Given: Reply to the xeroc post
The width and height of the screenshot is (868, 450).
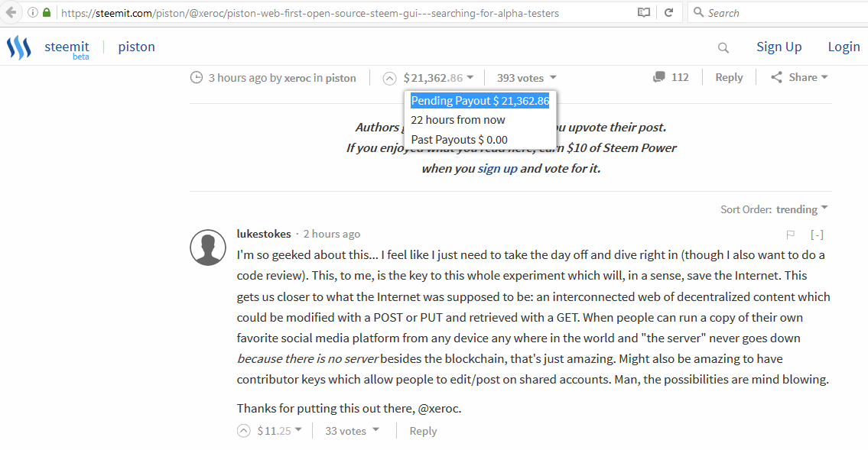Looking at the screenshot, I should pos(729,77).
